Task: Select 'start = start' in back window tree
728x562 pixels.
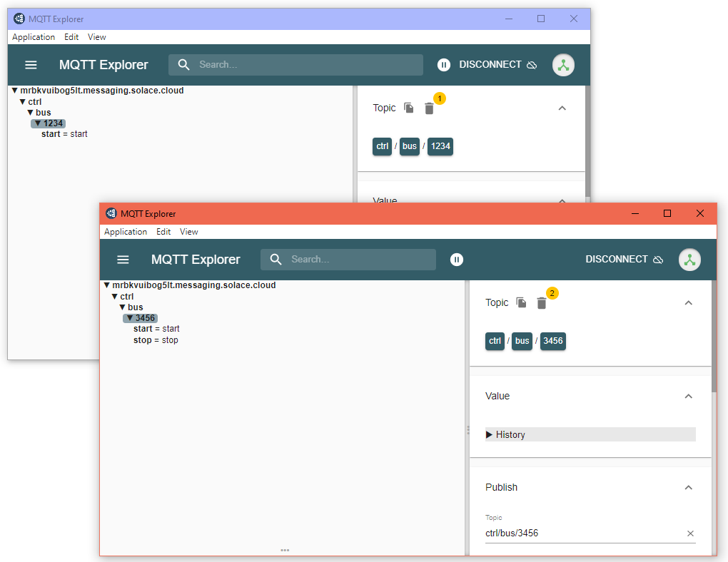Action: pos(64,134)
